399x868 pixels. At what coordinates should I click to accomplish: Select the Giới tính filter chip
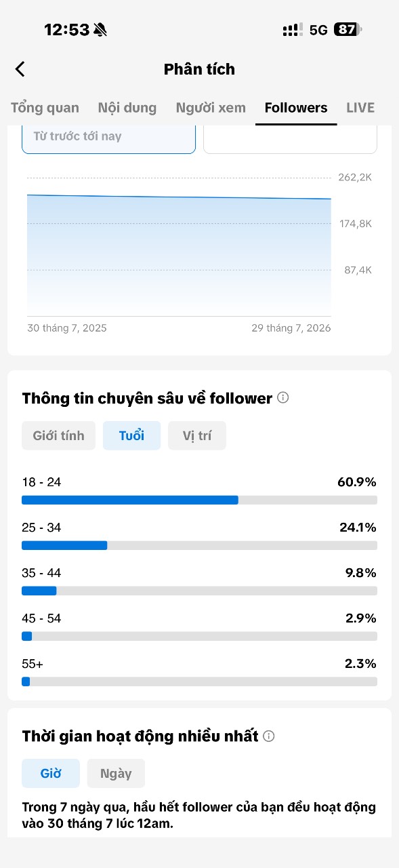[x=59, y=435]
